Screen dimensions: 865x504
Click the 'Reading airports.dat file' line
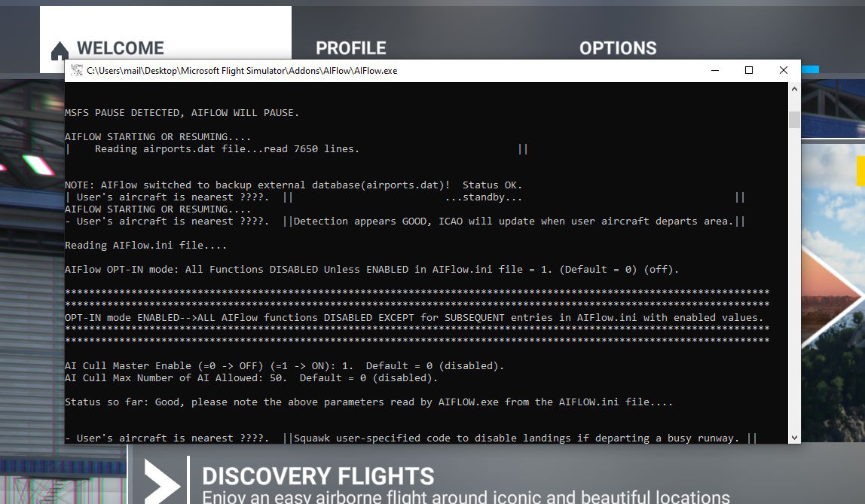click(227, 149)
